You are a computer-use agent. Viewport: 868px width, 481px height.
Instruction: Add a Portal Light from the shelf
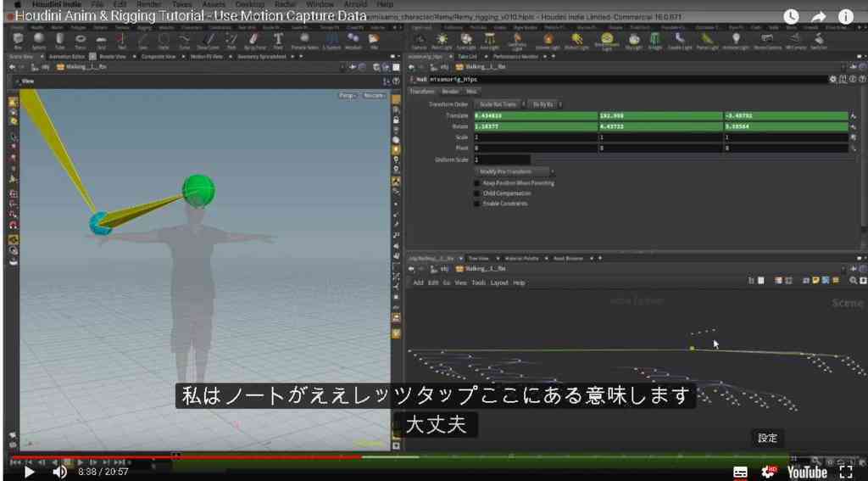(x=707, y=41)
